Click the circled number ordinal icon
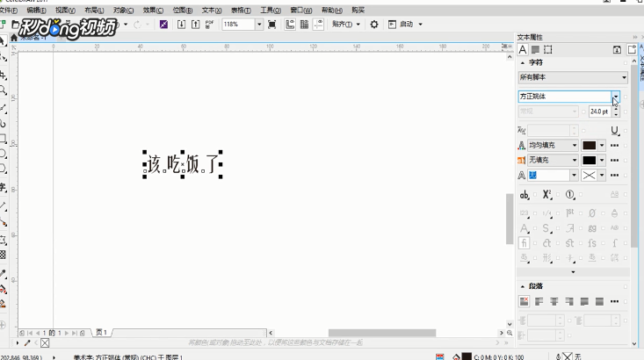644x360 pixels. 570,195
